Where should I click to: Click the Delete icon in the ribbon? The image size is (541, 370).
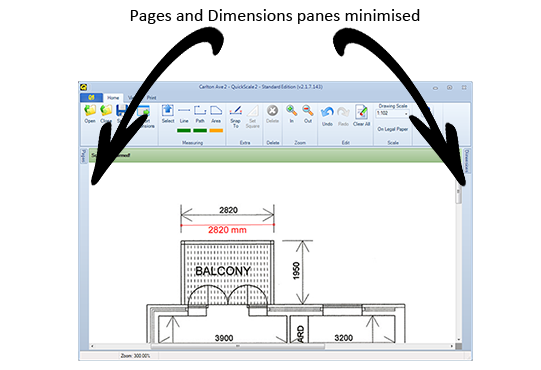tap(273, 114)
